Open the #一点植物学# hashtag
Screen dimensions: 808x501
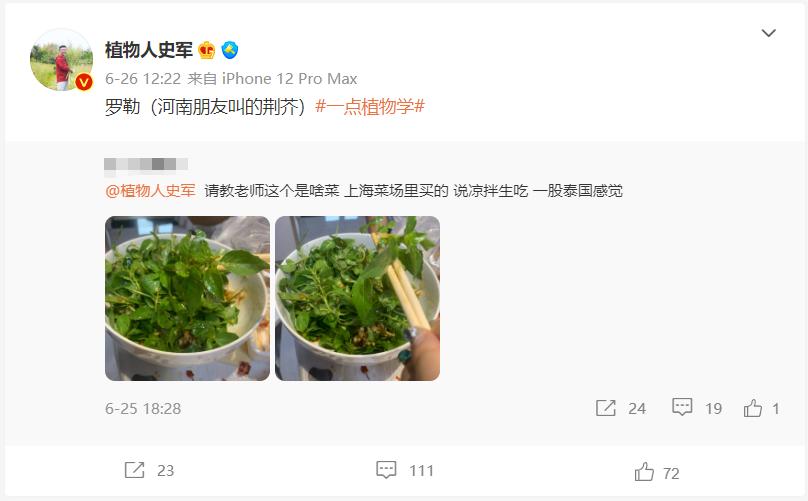[370, 107]
